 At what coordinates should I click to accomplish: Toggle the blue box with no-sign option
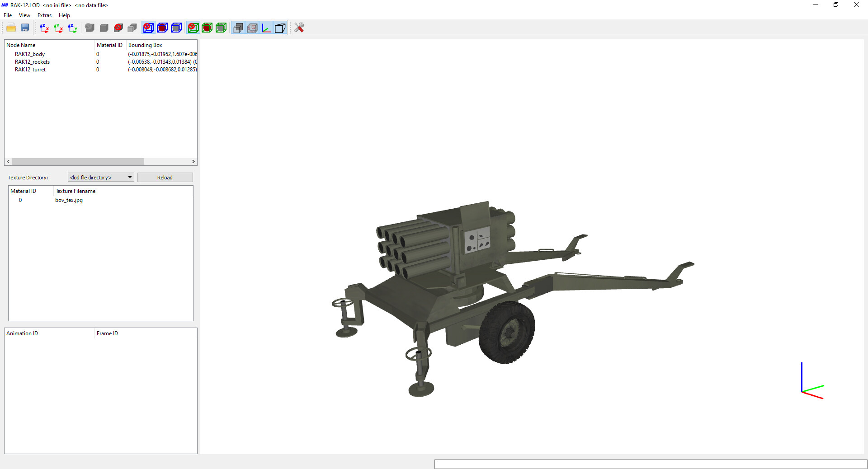148,28
